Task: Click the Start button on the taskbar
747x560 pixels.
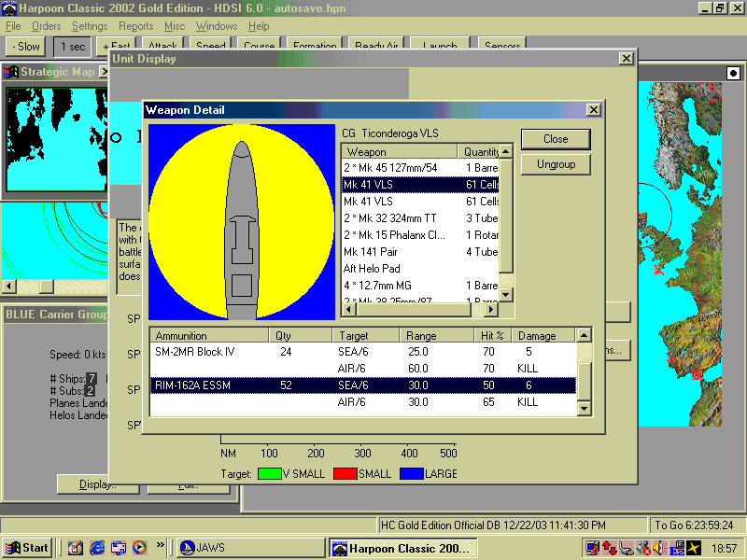Action: [x=27, y=548]
